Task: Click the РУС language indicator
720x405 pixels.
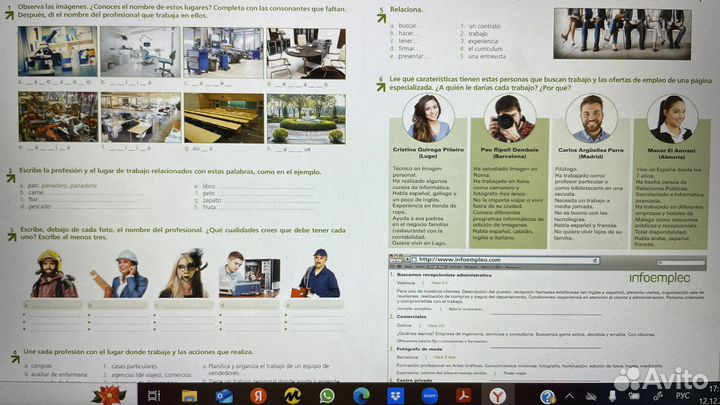Action: [685, 397]
